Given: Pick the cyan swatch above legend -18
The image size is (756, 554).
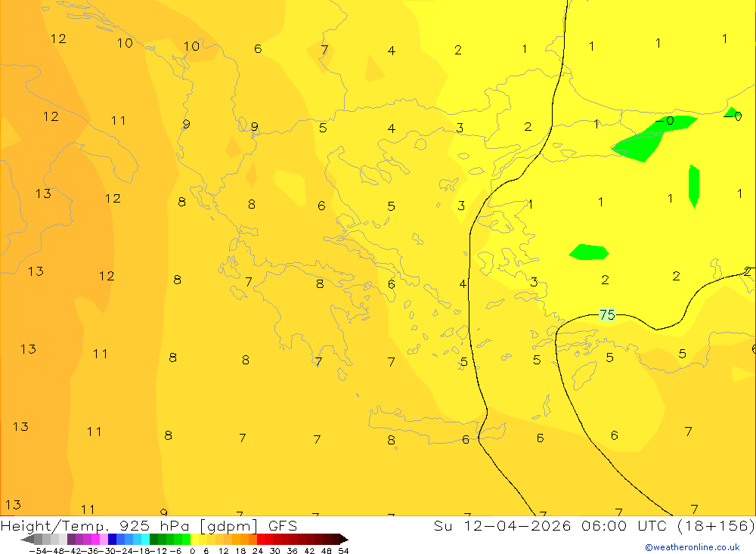Looking at the screenshot, I should [x=146, y=540].
